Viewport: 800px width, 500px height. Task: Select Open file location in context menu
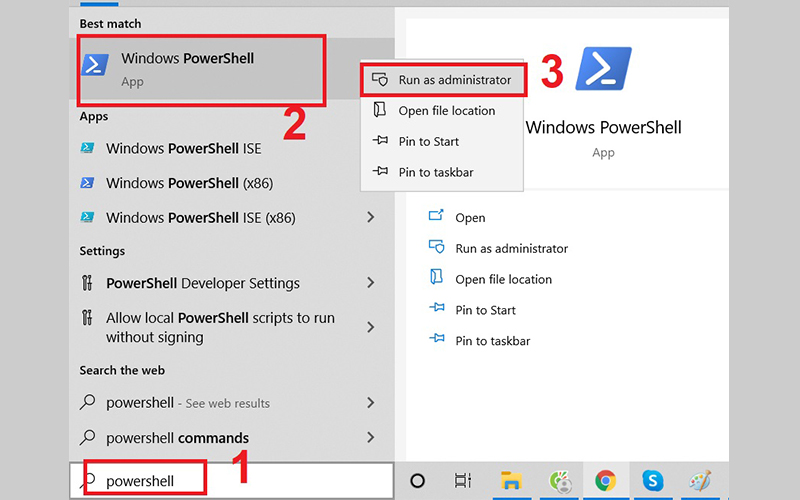(x=442, y=111)
